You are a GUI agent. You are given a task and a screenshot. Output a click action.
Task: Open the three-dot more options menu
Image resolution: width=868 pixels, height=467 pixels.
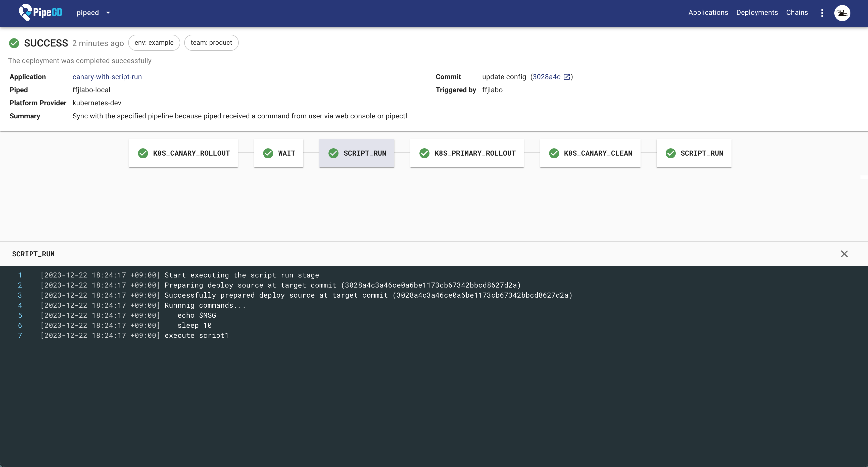pyautogui.click(x=822, y=13)
